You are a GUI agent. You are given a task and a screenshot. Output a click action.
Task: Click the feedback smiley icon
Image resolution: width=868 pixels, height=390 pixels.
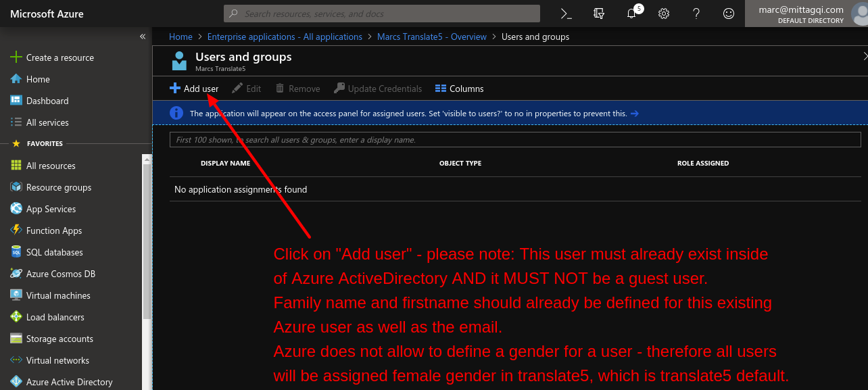(728, 14)
